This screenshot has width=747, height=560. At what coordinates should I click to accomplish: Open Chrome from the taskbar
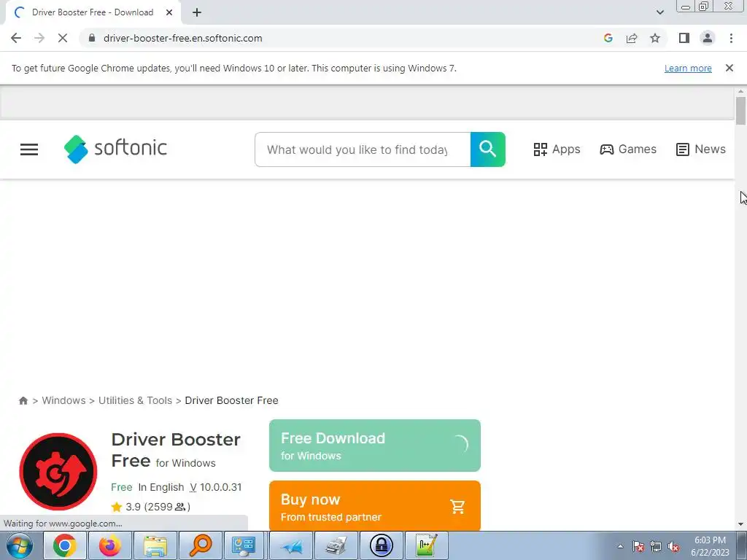coord(65,545)
